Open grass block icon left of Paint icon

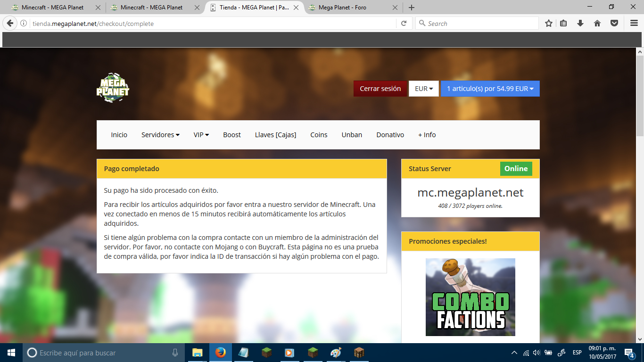[x=313, y=353]
